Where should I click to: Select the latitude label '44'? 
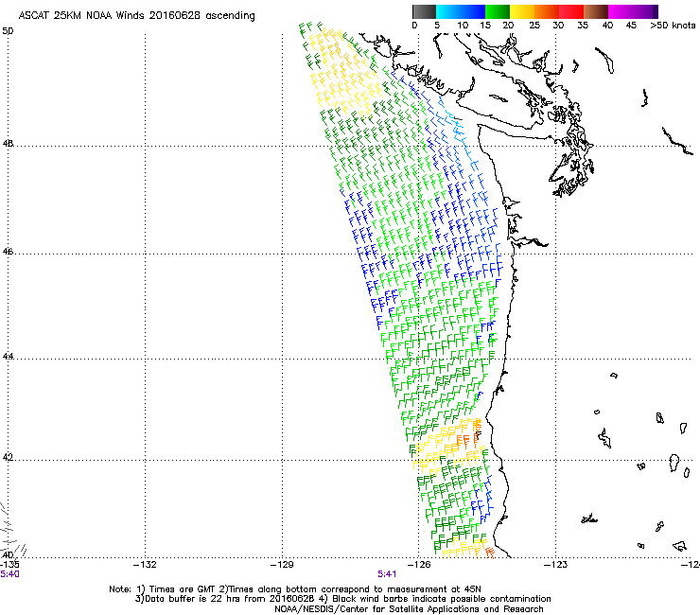coord(8,357)
